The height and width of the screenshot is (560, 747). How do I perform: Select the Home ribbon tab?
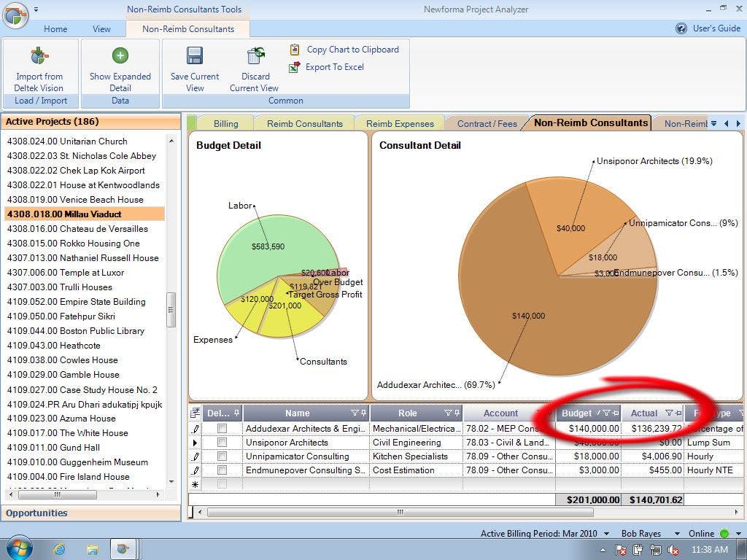click(x=55, y=29)
